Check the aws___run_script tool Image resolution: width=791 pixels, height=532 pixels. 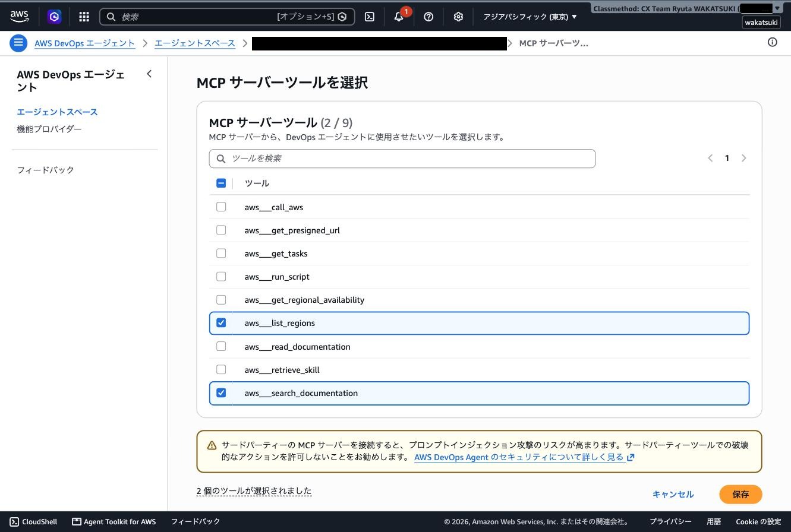[x=221, y=276]
